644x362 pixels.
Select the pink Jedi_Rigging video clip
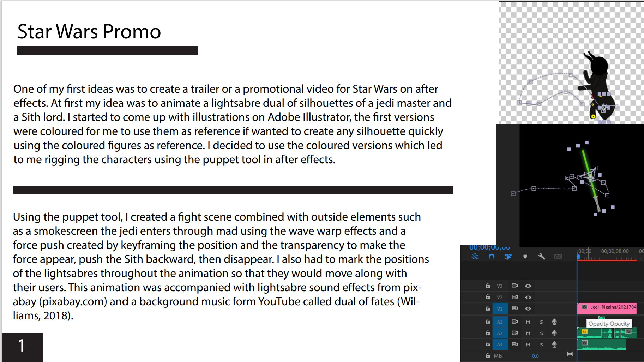point(607,308)
